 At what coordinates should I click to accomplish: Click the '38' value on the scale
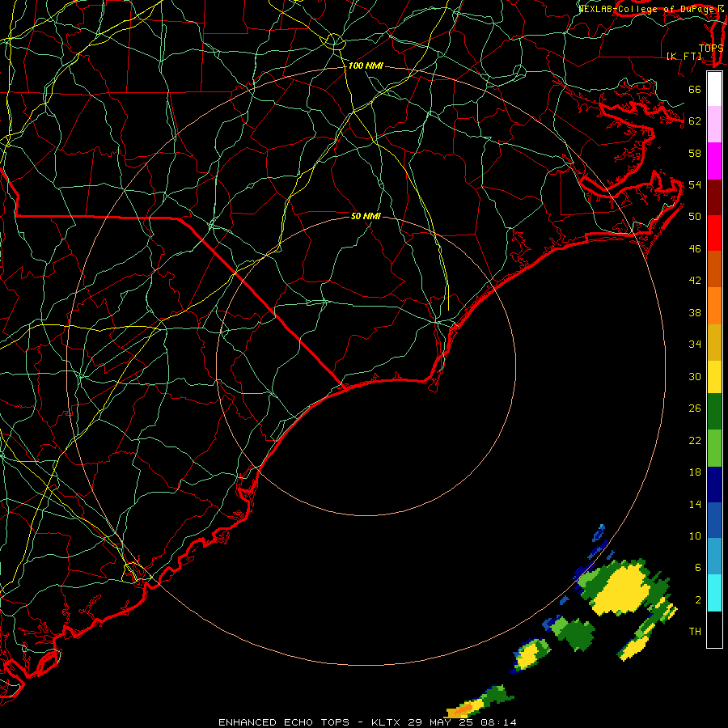tap(695, 312)
